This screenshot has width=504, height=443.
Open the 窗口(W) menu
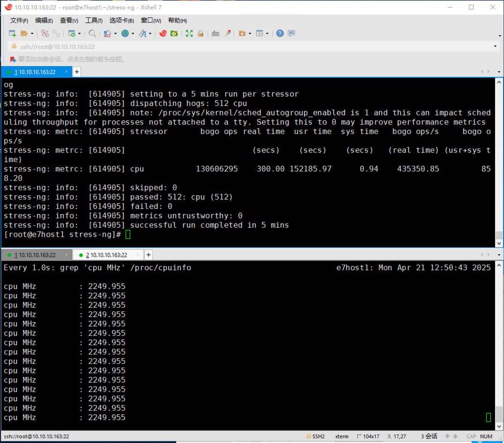151,21
